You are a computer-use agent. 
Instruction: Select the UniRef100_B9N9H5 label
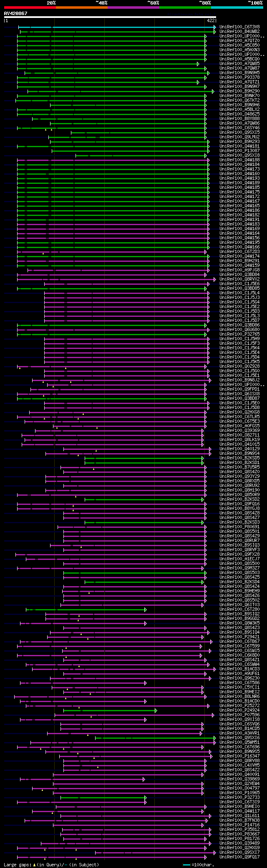[x=239, y=73]
